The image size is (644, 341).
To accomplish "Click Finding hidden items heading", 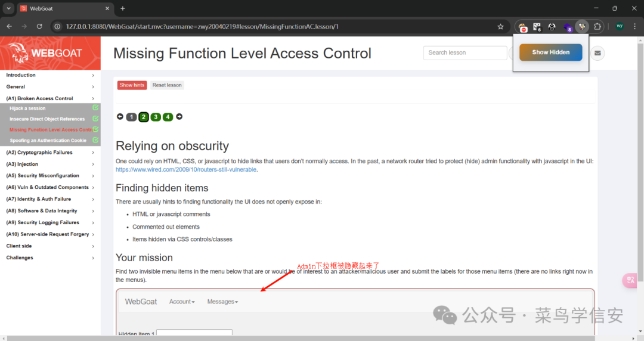I will click(x=162, y=188).
